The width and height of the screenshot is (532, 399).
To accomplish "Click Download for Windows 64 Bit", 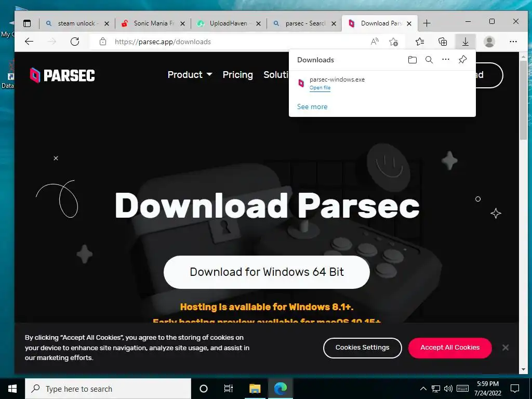I will coord(267,272).
